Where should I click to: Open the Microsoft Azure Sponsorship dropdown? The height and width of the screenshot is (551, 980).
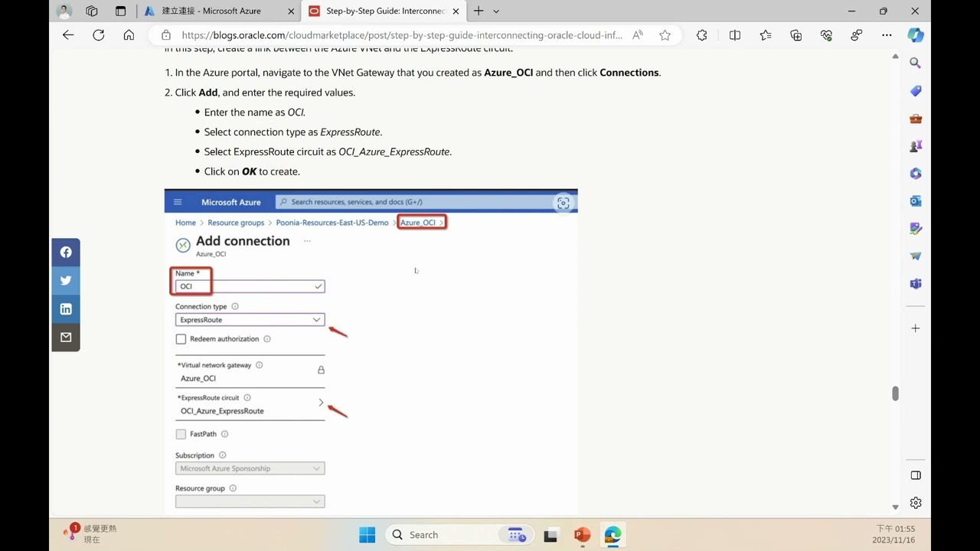tap(250, 468)
